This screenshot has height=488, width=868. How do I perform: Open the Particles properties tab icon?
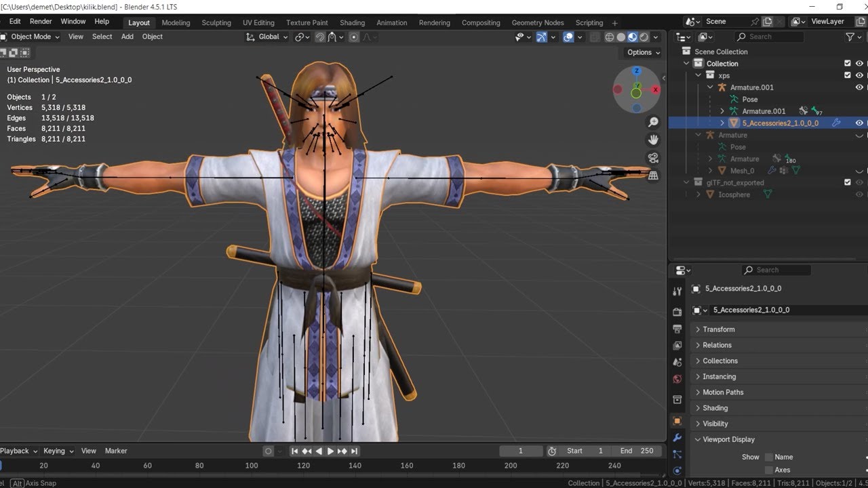pyautogui.click(x=677, y=454)
